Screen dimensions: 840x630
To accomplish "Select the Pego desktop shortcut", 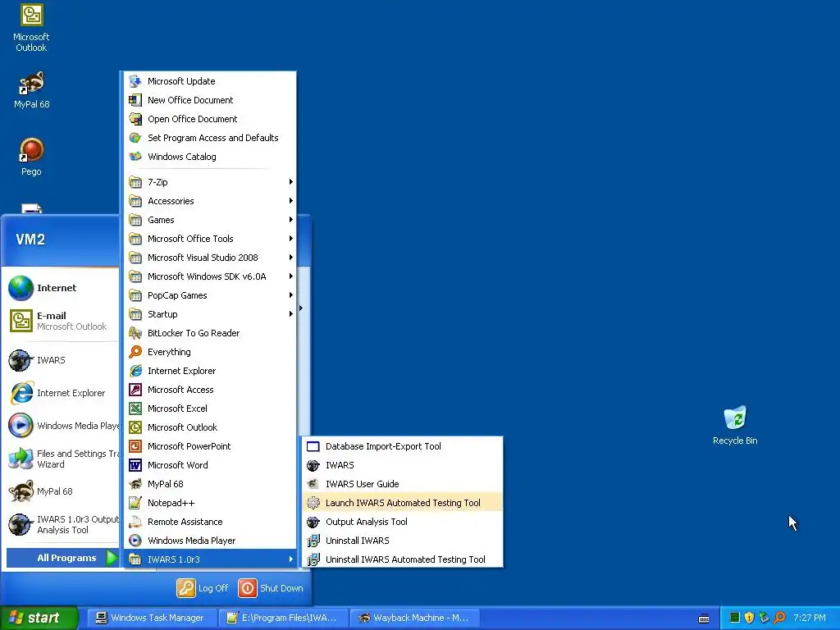I will pyautogui.click(x=31, y=157).
